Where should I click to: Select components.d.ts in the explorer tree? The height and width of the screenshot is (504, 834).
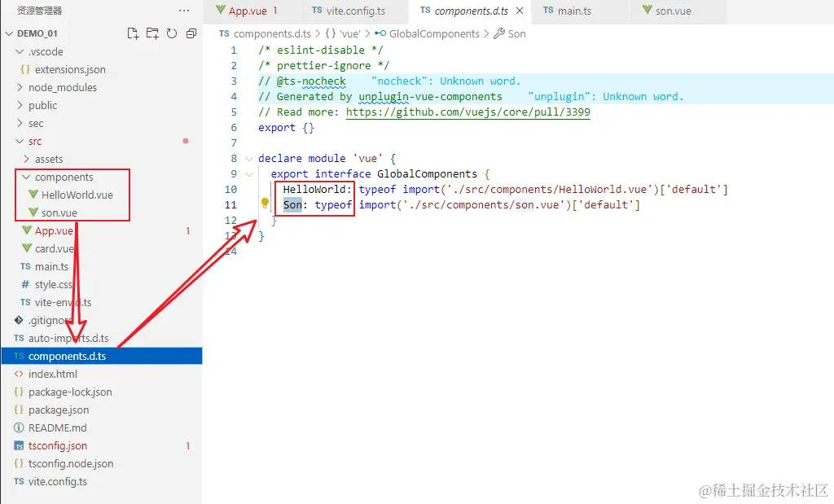point(101,356)
